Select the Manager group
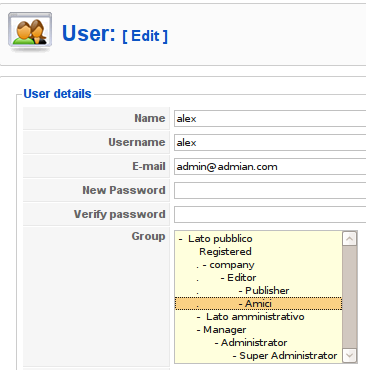This screenshot has width=366, height=370. [x=258, y=330]
